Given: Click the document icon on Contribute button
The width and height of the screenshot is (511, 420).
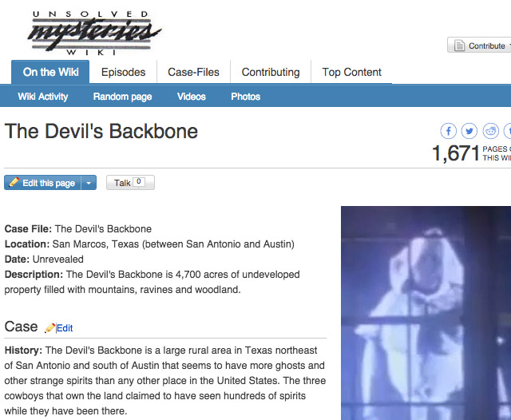Looking at the screenshot, I should point(459,46).
